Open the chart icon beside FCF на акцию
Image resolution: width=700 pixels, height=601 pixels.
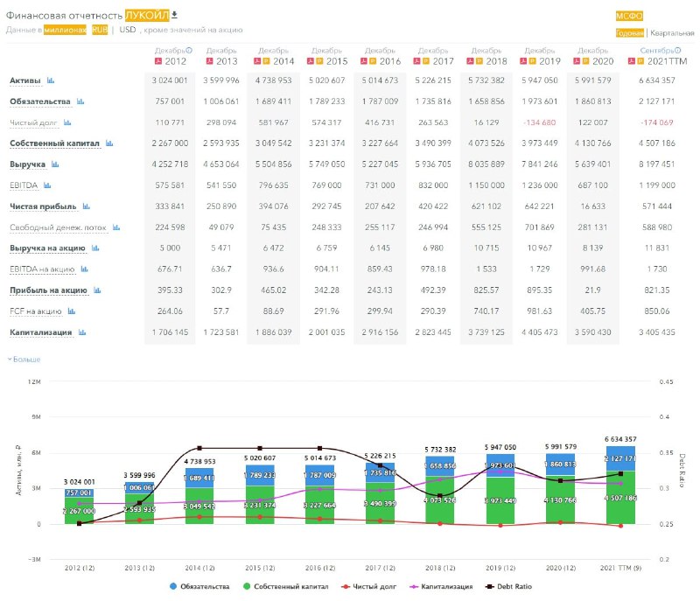tap(72, 311)
